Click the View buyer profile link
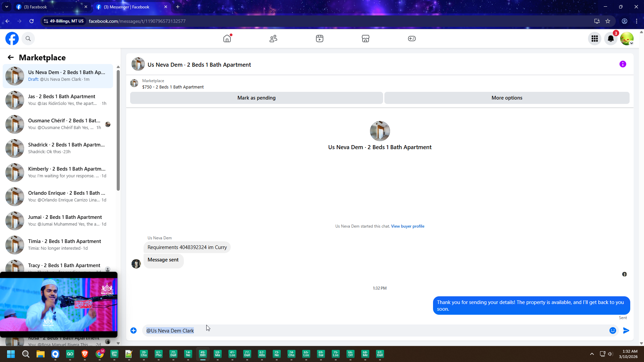The height and width of the screenshot is (362, 644). pyautogui.click(x=408, y=226)
